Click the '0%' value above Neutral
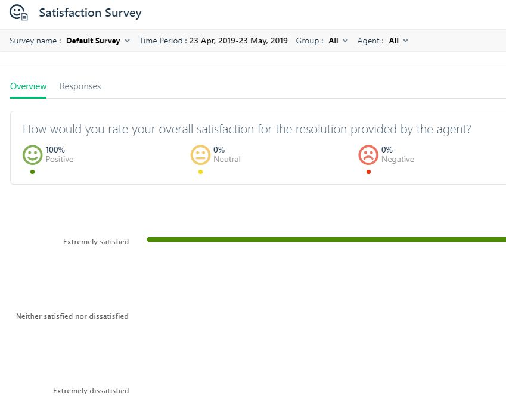506x420 pixels. click(x=219, y=150)
